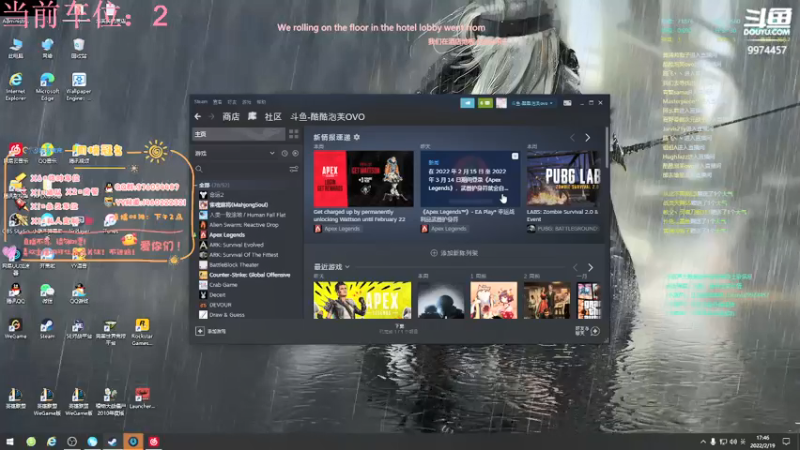The image size is (800, 450).
Task: Open the Recycle Bin desktop icon
Action: [x=79, y=48]
